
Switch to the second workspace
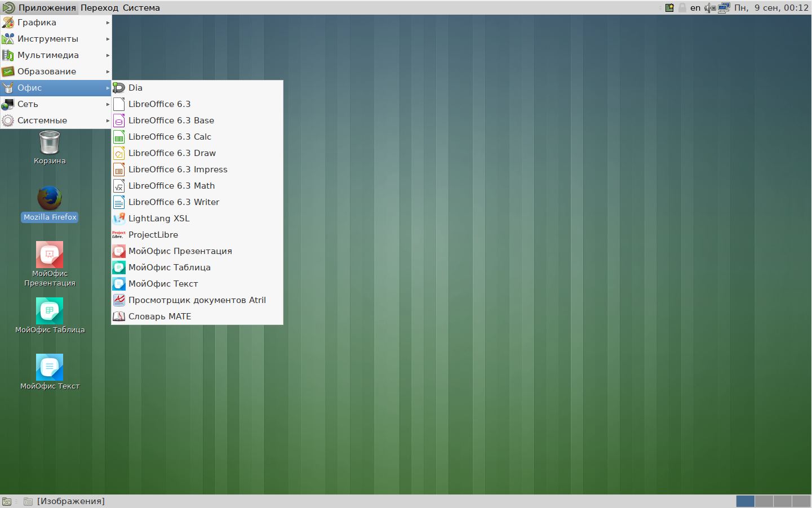click(x=764, y=501)
